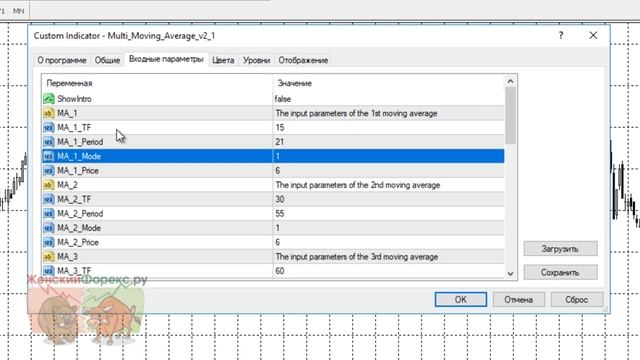This screenshot has height=360, width=640.
Task: Select the MA_2_Period variable name
Action: point(80,213)
